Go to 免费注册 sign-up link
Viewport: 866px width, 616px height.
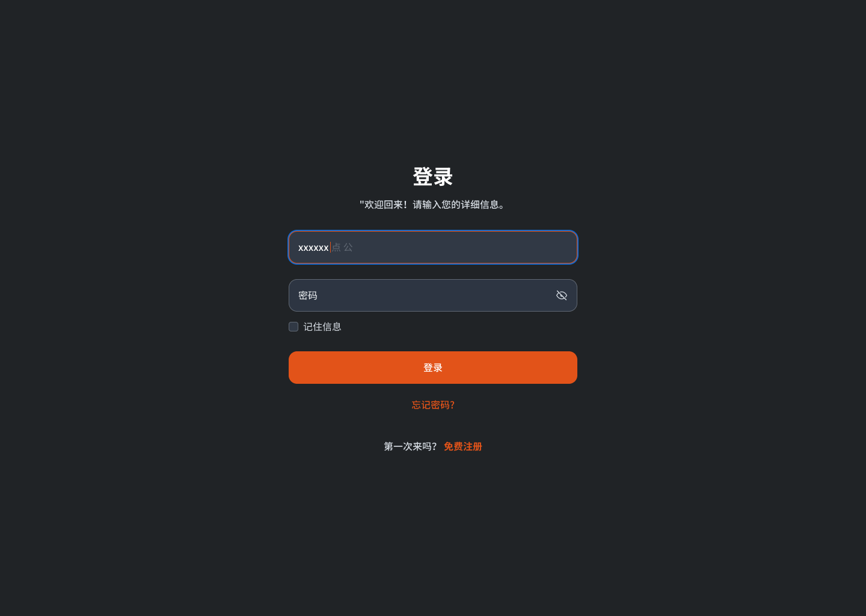pos(463,446)
